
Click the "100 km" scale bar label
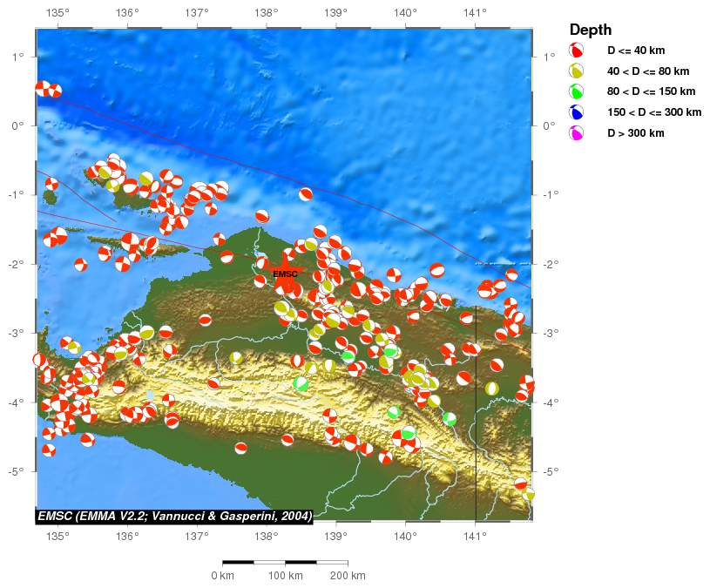pyautogui.click(x=284, y=576)
